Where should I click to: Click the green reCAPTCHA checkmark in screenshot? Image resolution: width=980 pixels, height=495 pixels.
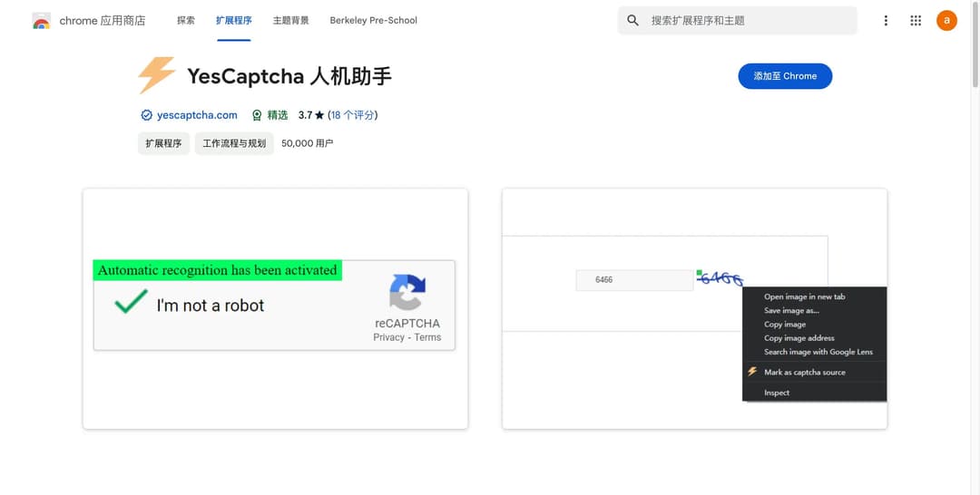[x=131, y=303]
